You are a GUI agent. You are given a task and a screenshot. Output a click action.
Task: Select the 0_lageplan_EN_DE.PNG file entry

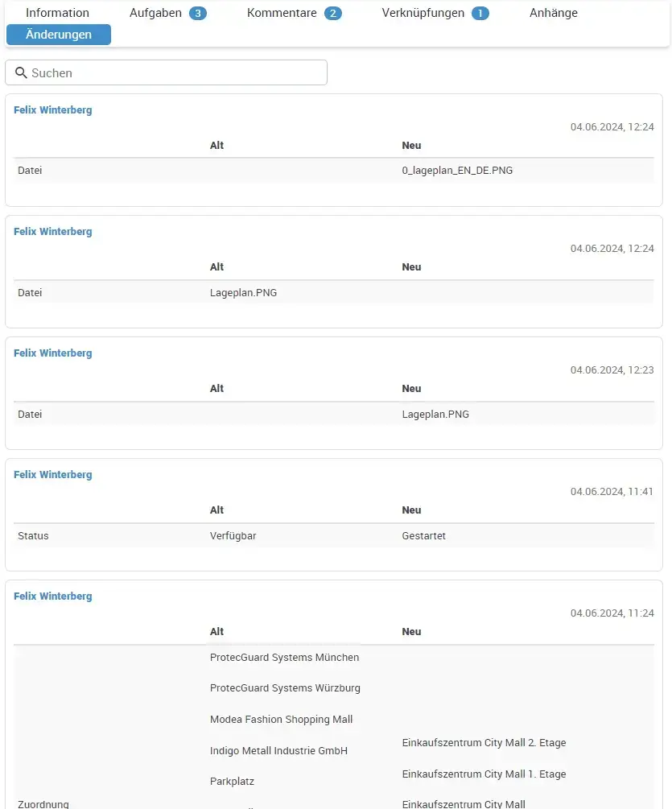pos(456,171)
